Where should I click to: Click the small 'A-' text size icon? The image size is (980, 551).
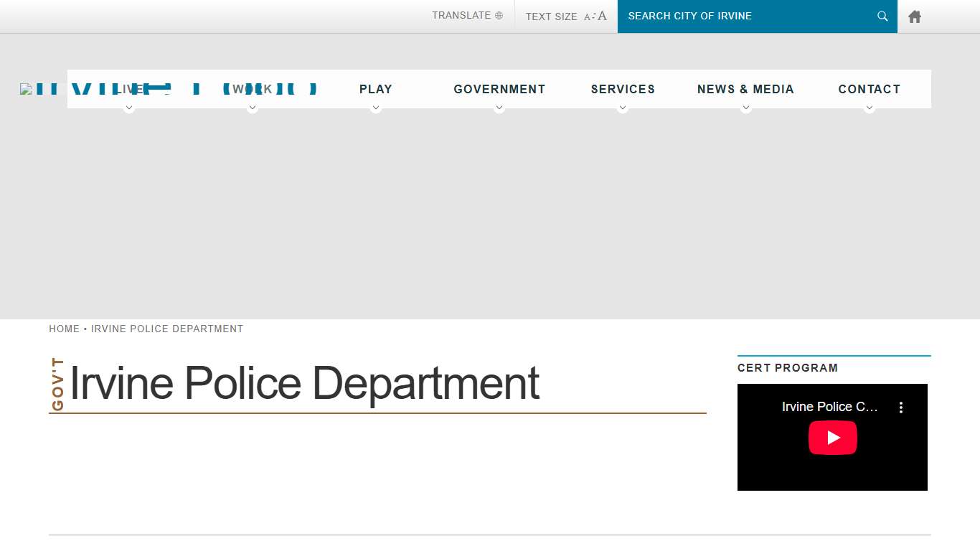click(588, 15)
